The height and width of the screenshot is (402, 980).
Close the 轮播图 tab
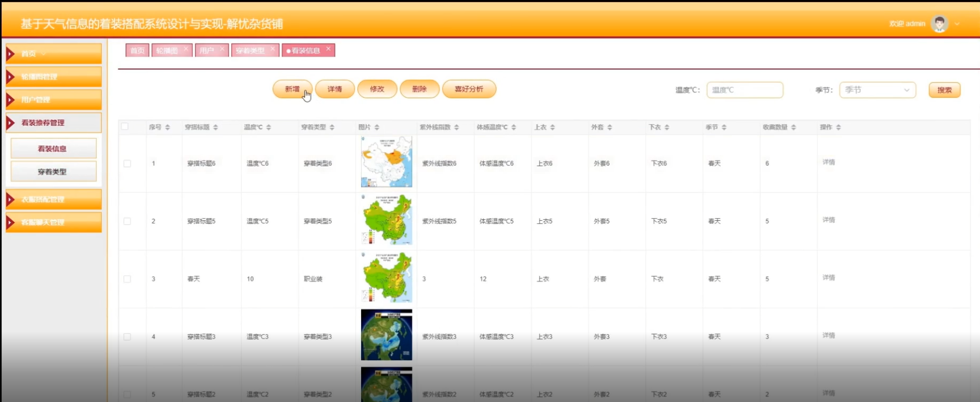186,49
